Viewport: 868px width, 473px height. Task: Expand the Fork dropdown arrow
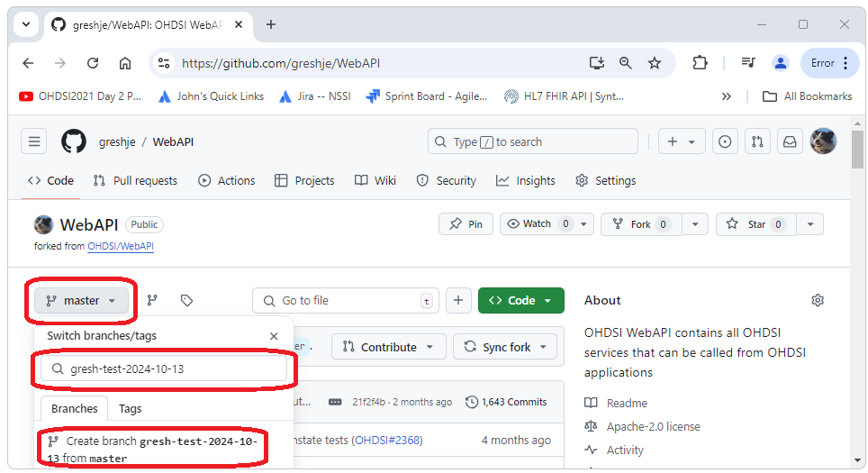(x=695, y=223)
